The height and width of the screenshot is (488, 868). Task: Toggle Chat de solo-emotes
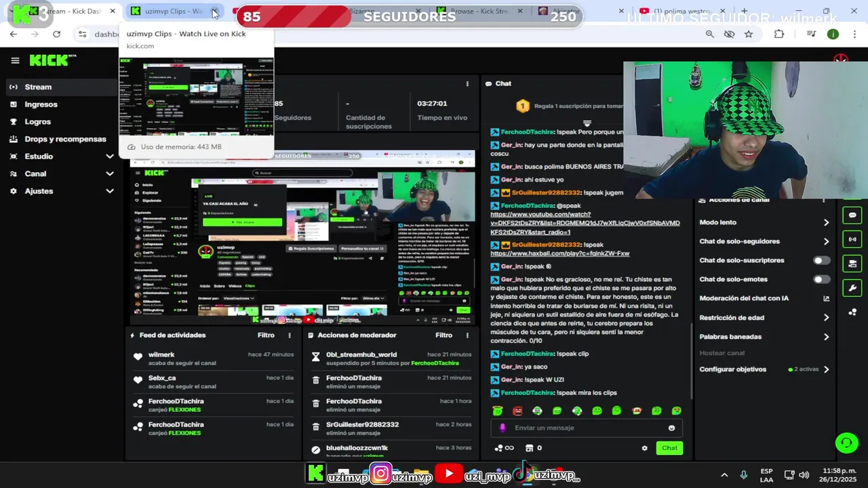click(x=821, y=279)
